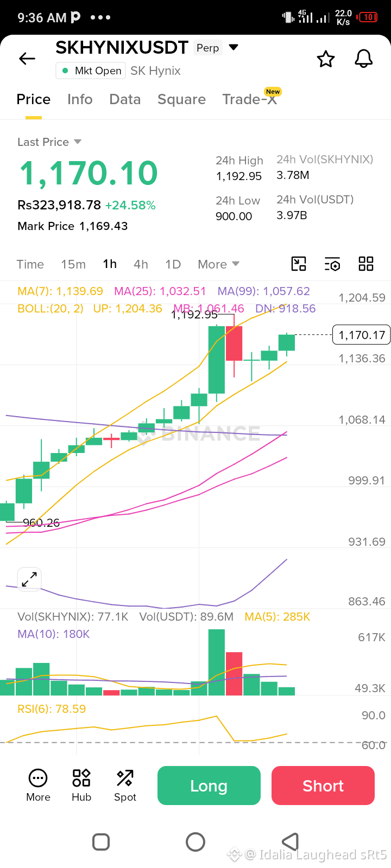Image resolution: width=391 pixels, height=868 pixels.
Task: Open the Data tab
Action: point(125,99)
